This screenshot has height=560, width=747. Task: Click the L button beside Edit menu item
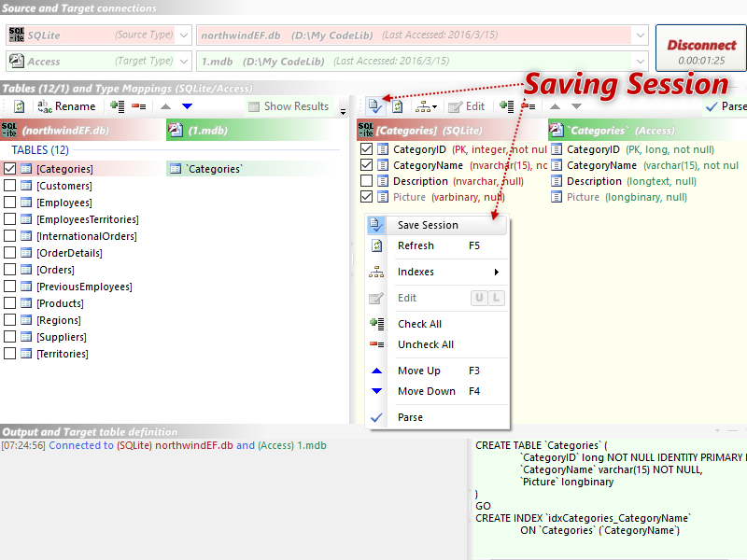[496, 298]
